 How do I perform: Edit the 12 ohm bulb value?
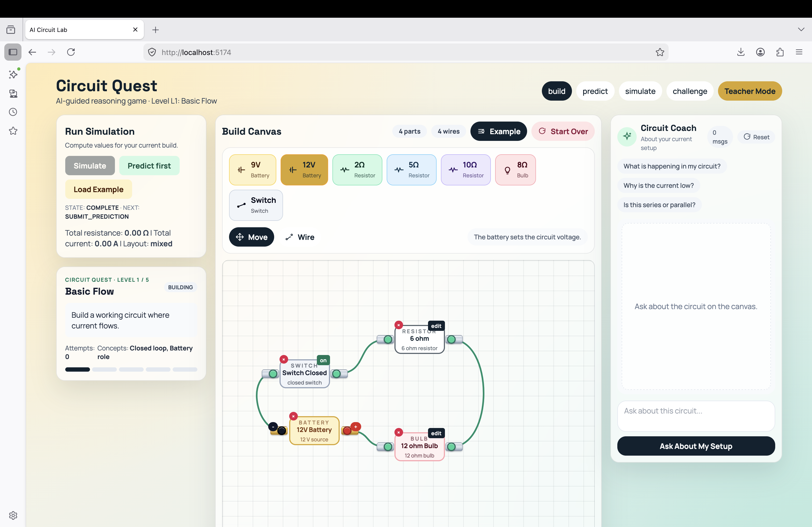coord(436,433)
